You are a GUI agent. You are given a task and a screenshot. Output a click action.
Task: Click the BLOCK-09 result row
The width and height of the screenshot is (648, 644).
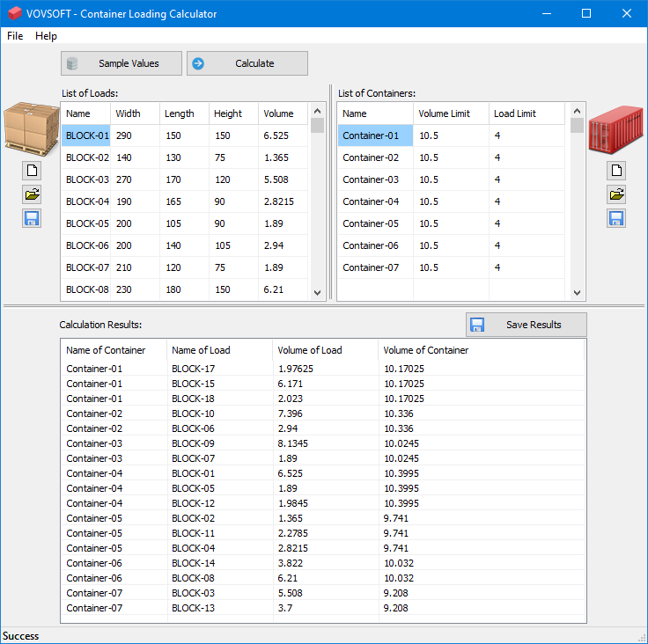tap(323, 443)
